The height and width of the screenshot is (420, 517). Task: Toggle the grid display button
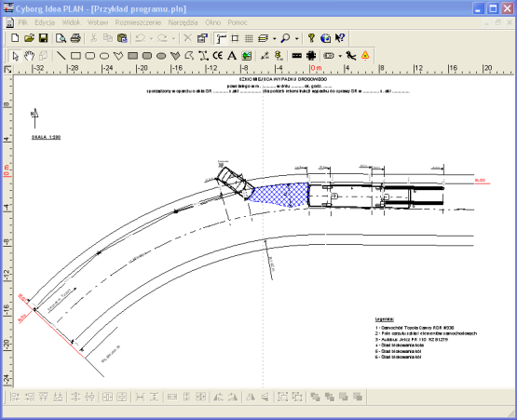[x=249, y=38]
